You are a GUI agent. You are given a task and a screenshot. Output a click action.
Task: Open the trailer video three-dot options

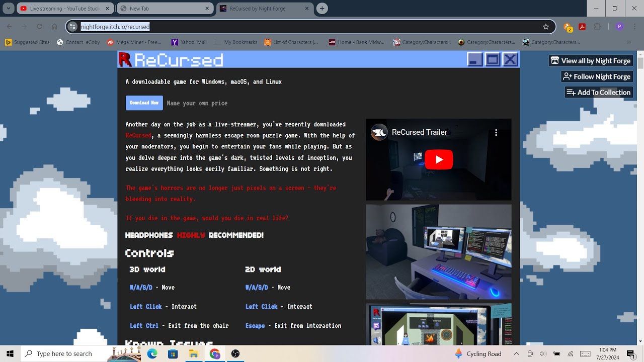point(496,132)
